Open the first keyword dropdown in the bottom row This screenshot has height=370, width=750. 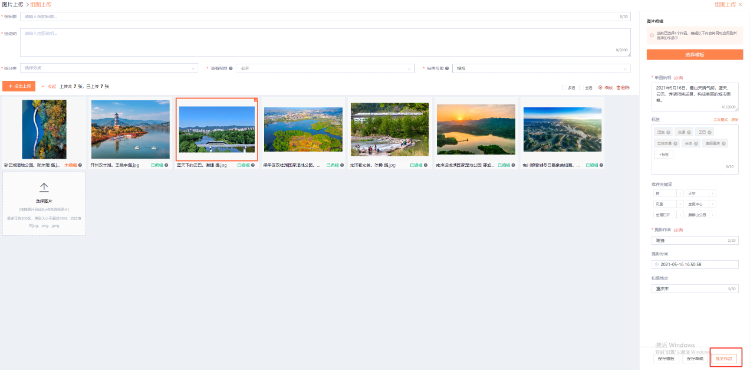(669, 215)
